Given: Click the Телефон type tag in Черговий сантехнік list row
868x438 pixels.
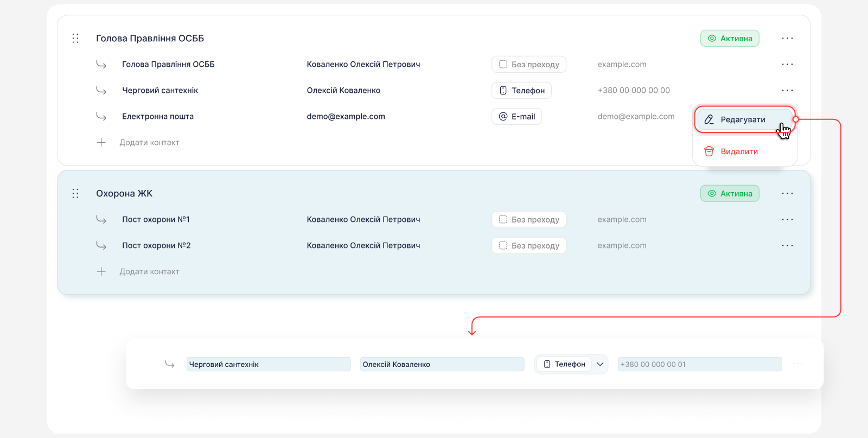Looking at the screenshot, I should click(x=521, y=90).
